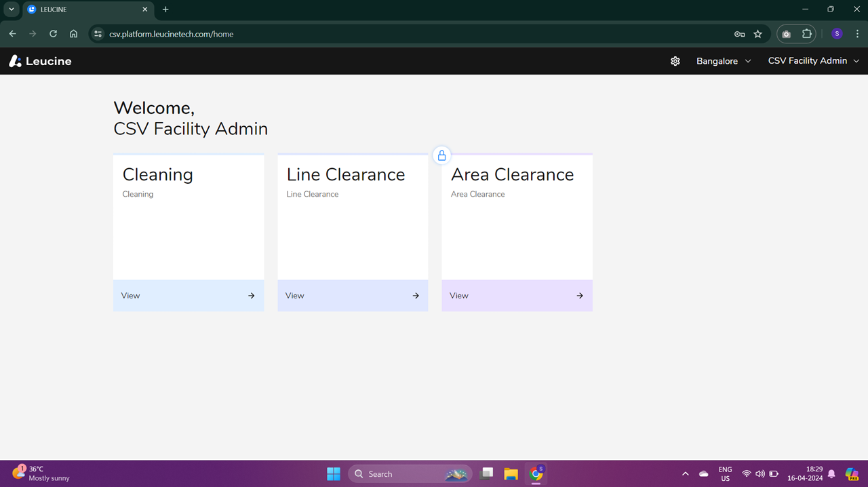Click the battery tray icon
This screenshot has width=868, height=487.
tap(774, 474)
